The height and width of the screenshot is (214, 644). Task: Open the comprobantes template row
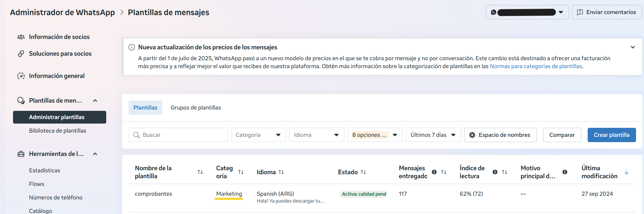(153, 194)
